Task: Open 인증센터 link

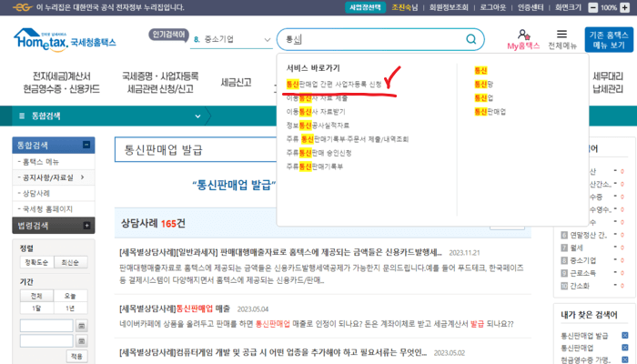Action: pos(531,7)
